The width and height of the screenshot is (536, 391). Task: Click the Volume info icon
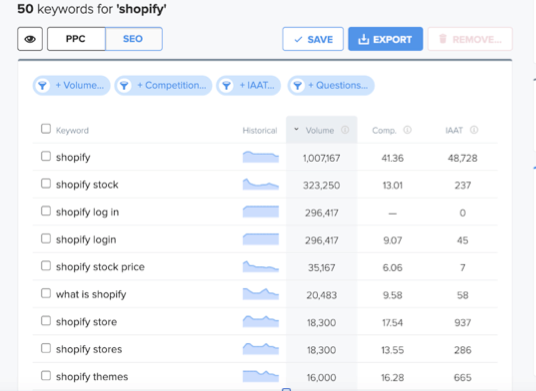345,130
